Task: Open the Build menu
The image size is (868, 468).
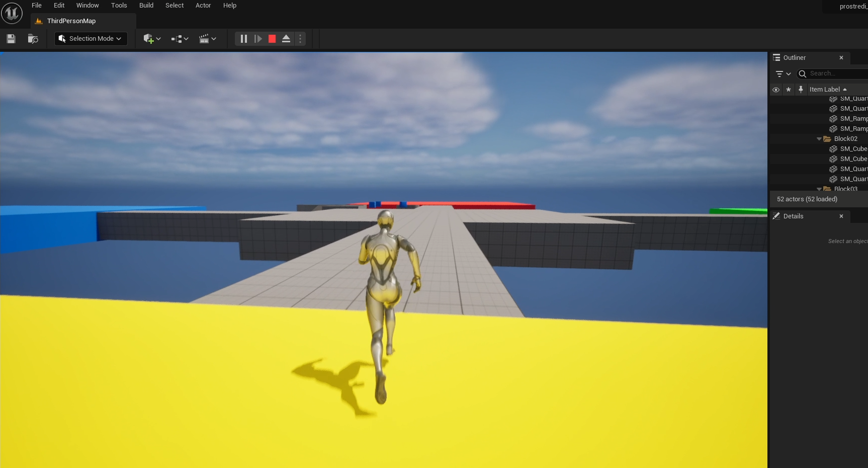Action: 146,6
